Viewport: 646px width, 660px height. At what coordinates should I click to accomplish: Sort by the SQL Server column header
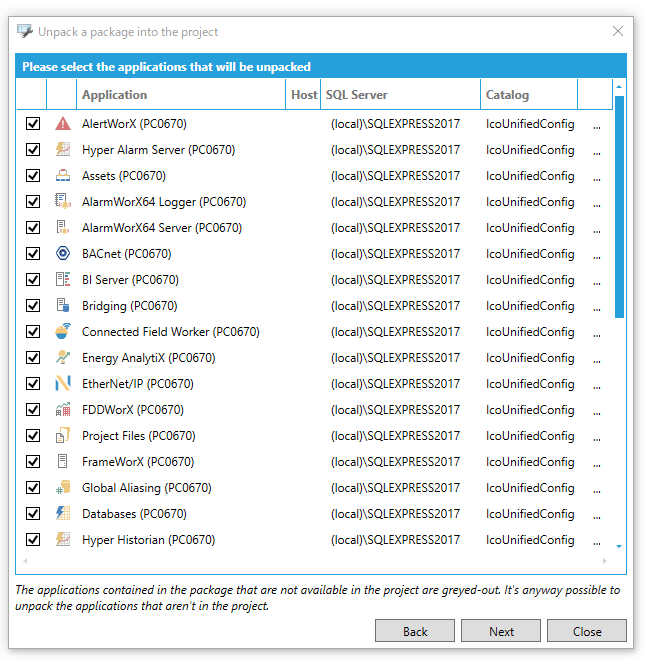pyautogui.click(x=398, y=95)
